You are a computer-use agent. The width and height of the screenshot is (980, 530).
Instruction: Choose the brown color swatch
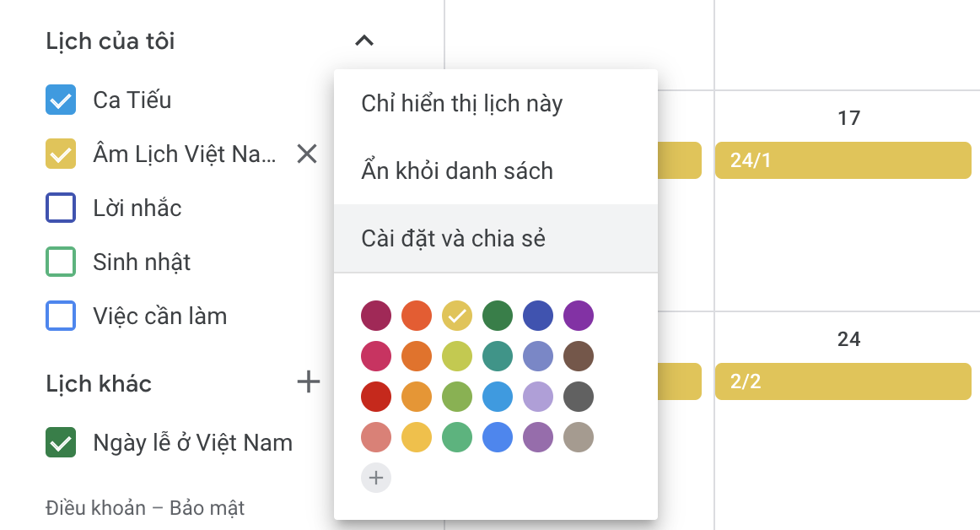[579, 356]
